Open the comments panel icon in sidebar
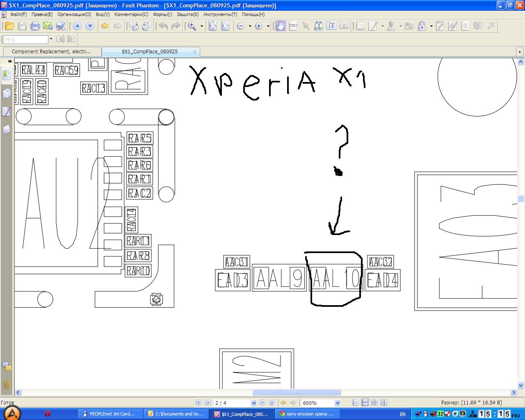This screenshot has height=420, width=525. [x=7, y=366]
